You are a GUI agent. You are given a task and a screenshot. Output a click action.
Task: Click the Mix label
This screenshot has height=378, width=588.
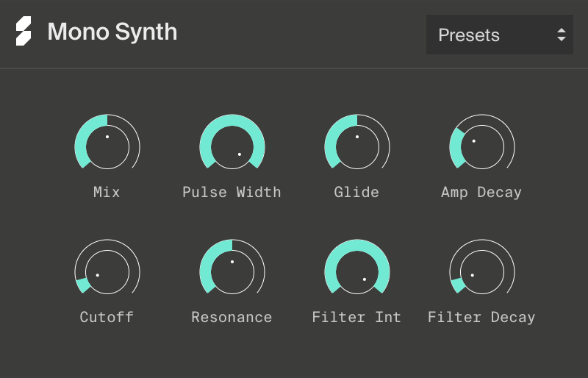pos(107,192)
